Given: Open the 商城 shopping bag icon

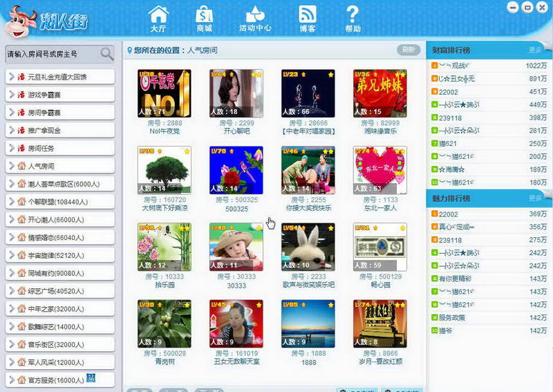Looking at the screenshot, I should 204,19.
